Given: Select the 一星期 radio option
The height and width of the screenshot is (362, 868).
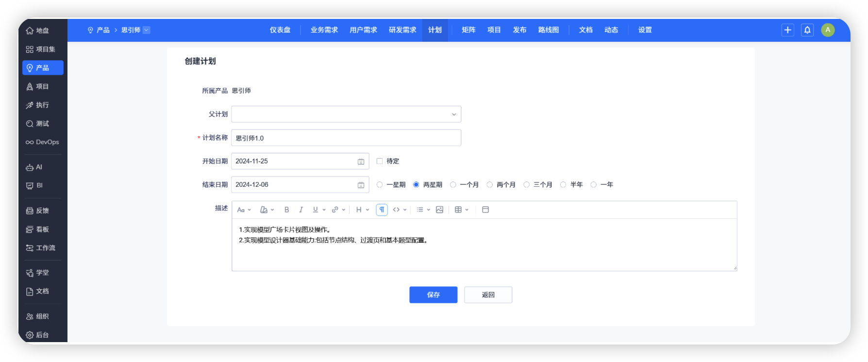Looking at the screenshot, I should pyautogui.click(x=380, y=184).
